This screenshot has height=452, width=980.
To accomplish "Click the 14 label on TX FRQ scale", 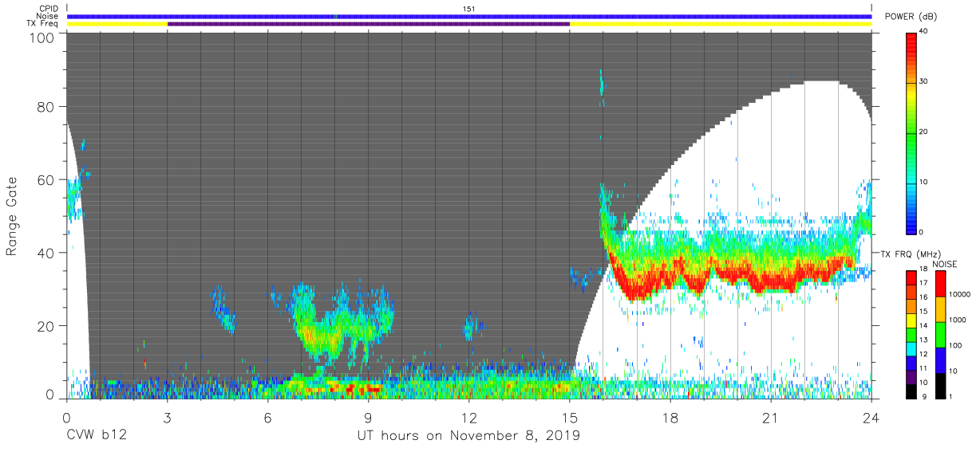I will [x=923, y=326].
